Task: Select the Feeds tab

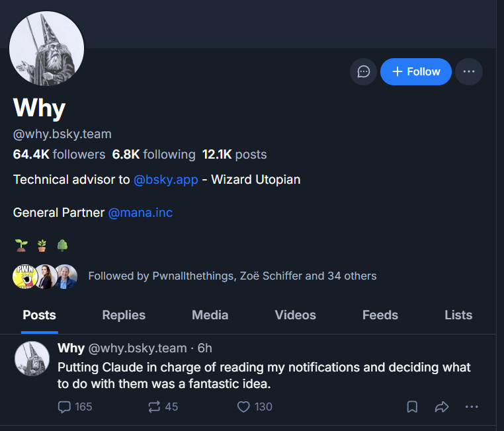Action: [380, 315]
